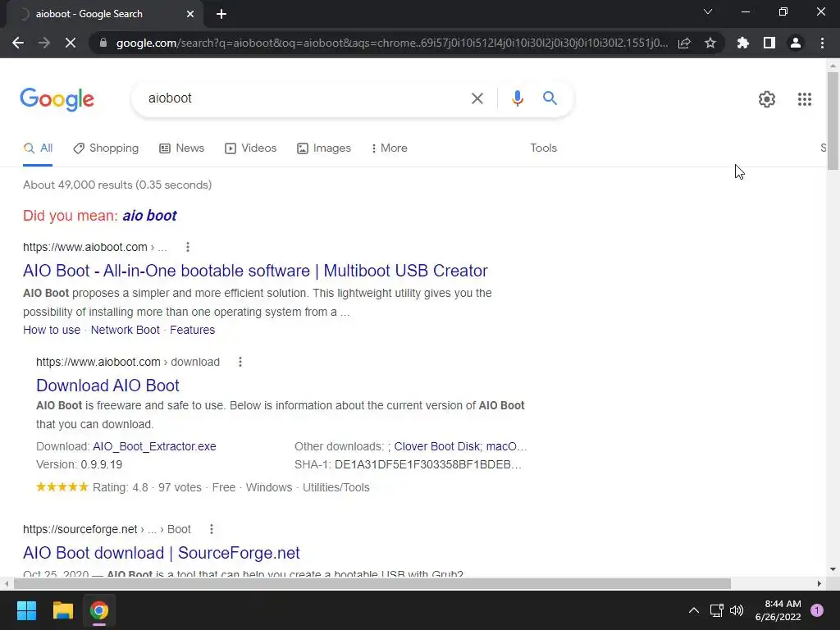This screenshot has height=630, width=840.
Task: Expand the More search options
Action: tap(390, 148)
